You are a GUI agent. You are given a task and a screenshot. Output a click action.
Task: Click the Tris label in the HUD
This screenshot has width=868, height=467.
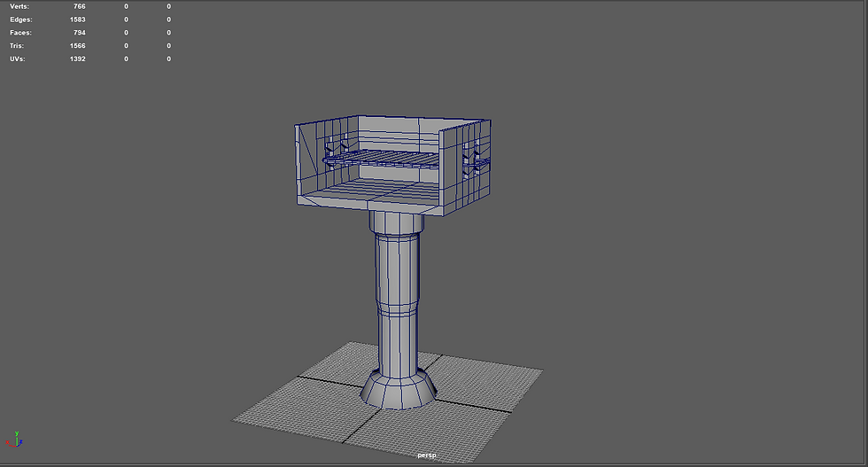pos(17,46)
